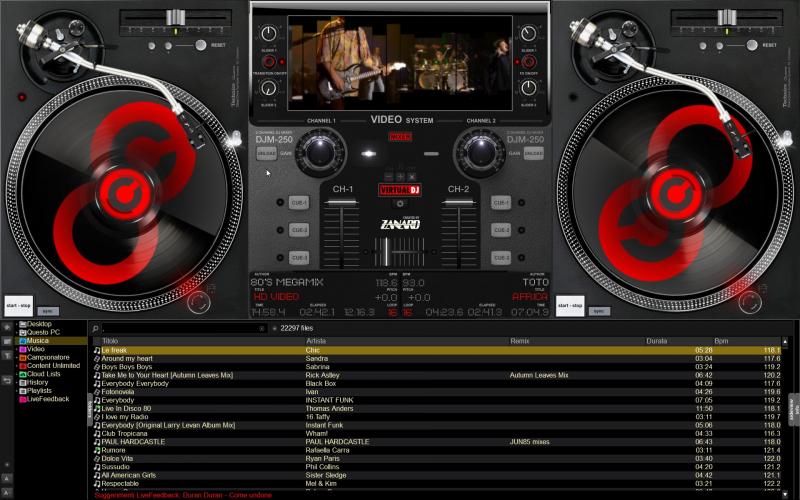
Task: Click the magnifier search icon in browser
Action: [x=96, y=328]
